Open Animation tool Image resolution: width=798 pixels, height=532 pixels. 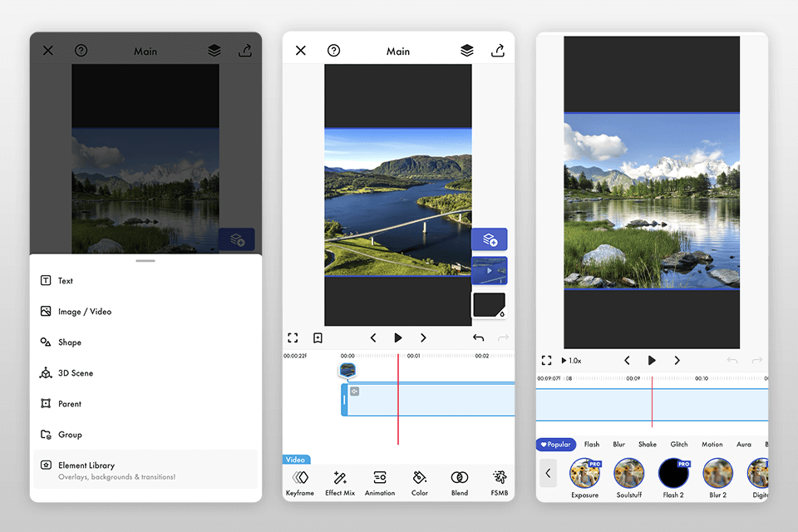[x=380, y=483]
